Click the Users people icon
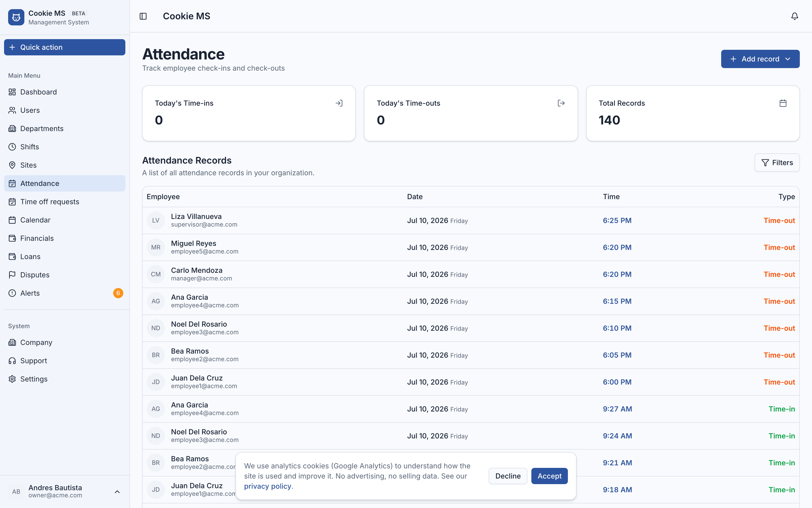Viewport: 812px width, 508px height. (12, 110)
